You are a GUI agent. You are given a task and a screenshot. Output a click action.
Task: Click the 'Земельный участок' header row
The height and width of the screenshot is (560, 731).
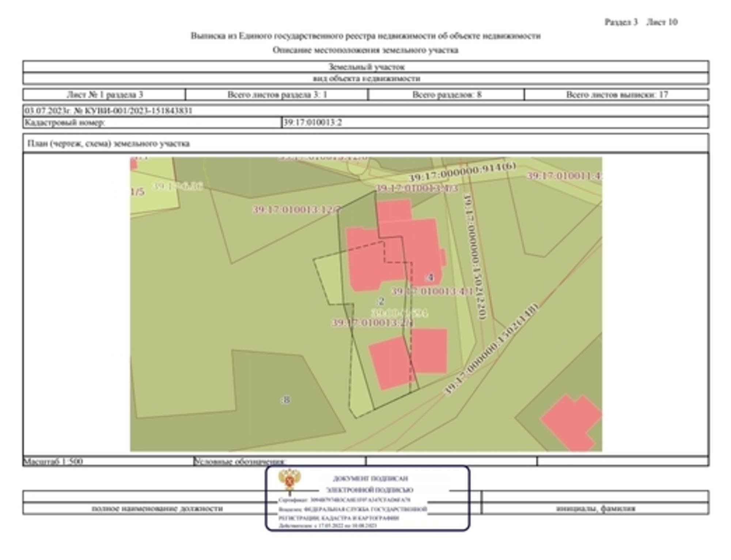[x=366, y=67]
